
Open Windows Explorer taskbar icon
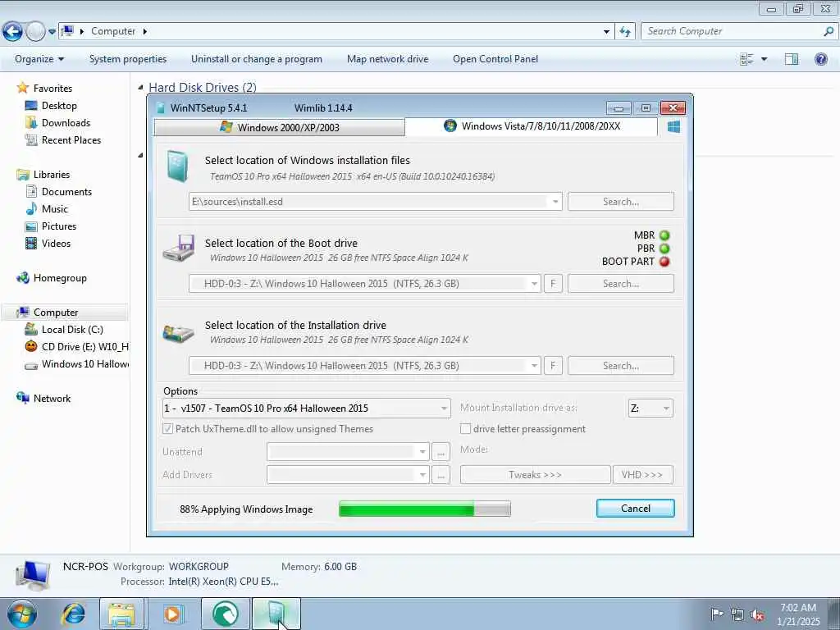121,614
